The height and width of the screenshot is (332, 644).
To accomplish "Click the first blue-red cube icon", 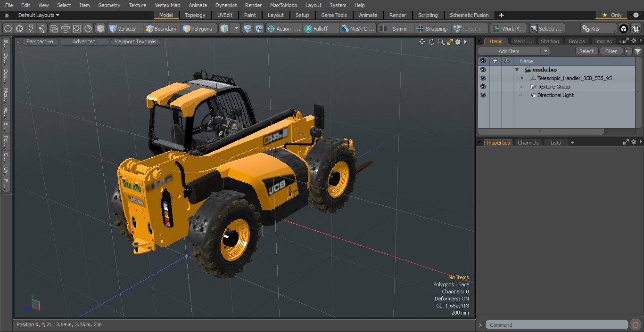I will (x=248, y=29).
